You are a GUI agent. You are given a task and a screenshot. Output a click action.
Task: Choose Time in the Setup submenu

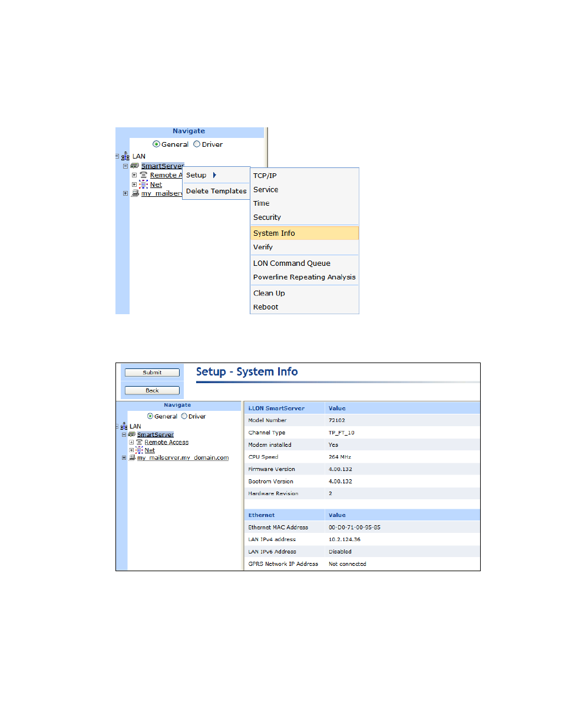[305, 203]
